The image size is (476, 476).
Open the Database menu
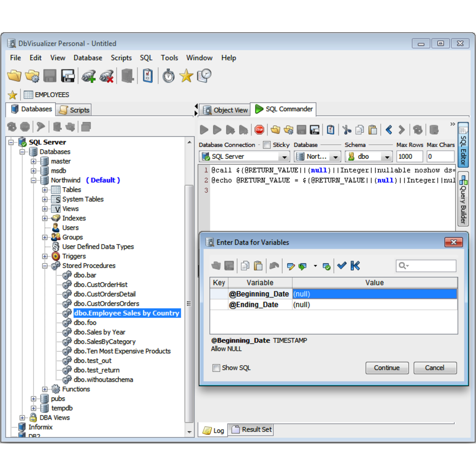88,58
